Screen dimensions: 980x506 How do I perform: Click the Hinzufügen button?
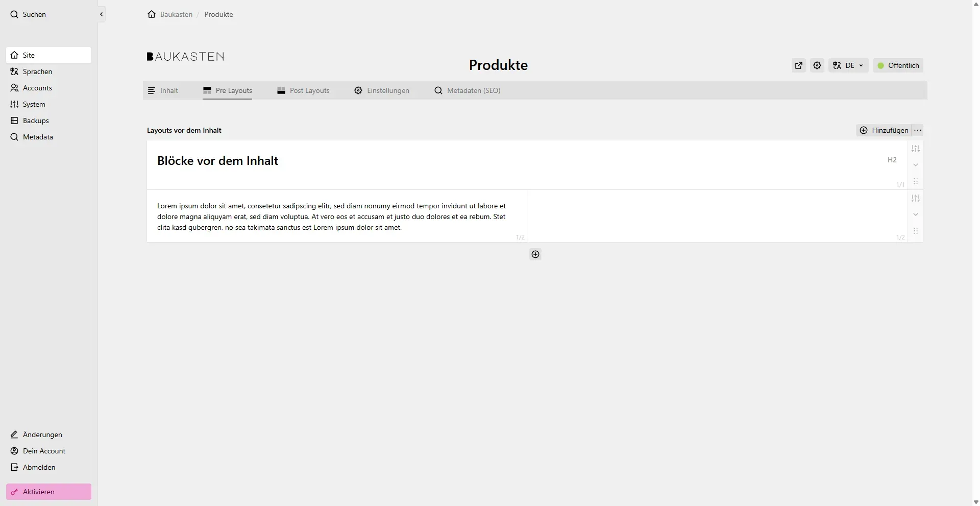coord(884,130)
